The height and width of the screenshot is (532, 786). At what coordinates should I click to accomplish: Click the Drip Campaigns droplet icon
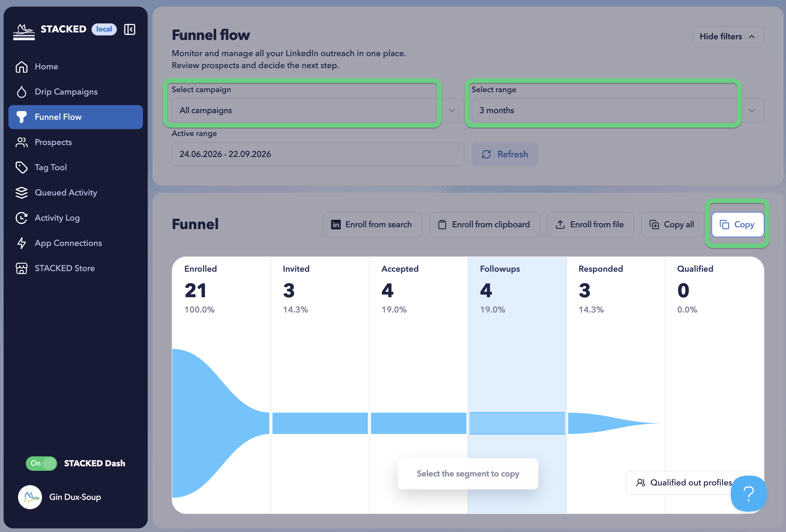coord(22,92)
